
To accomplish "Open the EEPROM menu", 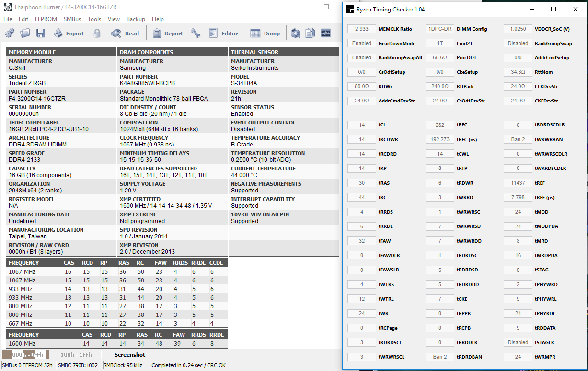I will pos(46,19).
